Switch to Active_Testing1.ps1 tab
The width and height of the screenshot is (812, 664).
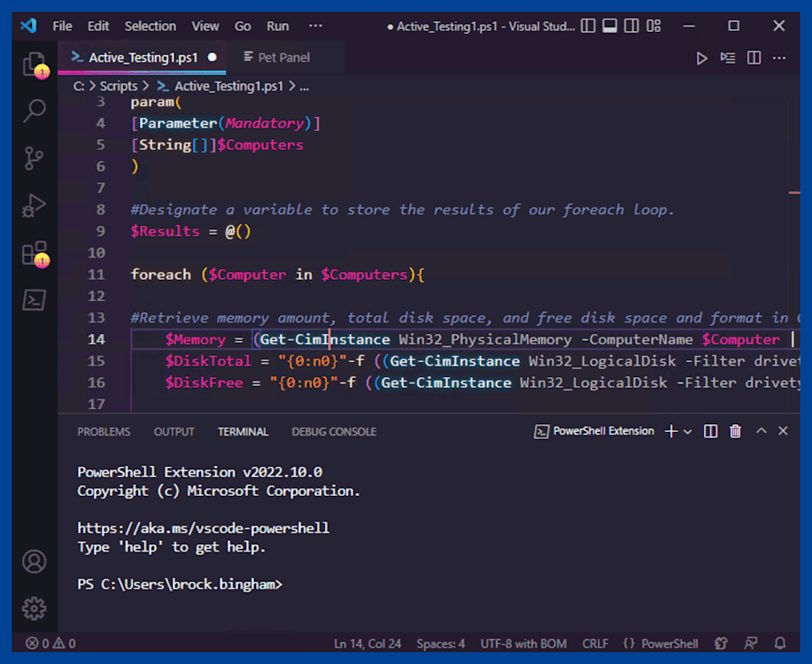coord(143,58)
